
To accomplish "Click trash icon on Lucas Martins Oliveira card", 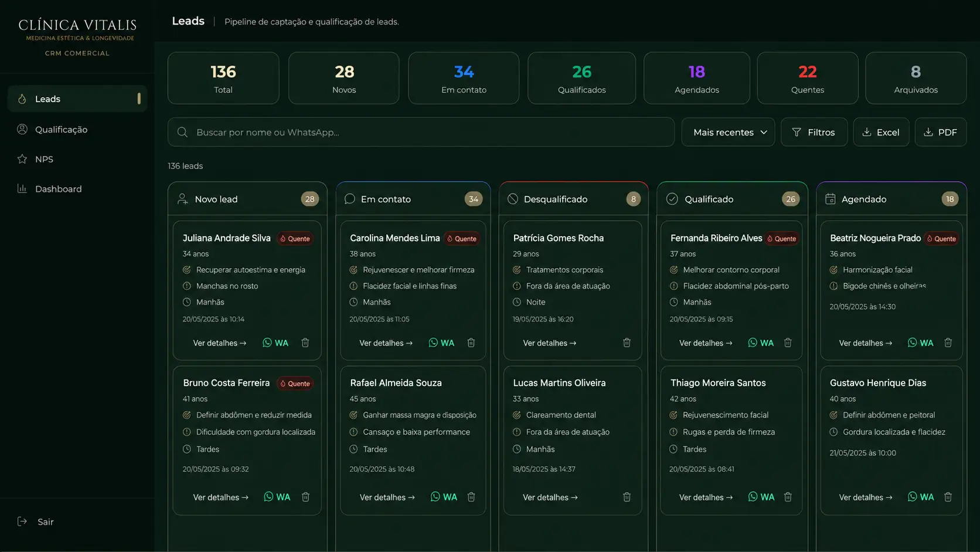I will click(627, 497).
